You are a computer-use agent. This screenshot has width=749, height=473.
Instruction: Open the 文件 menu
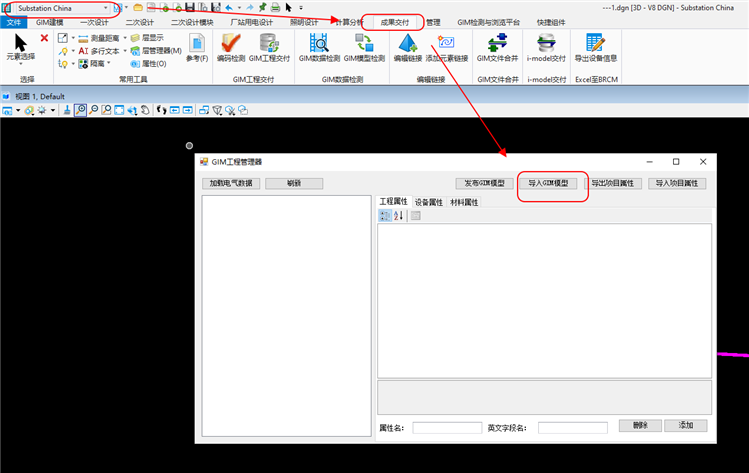[14, 22]
